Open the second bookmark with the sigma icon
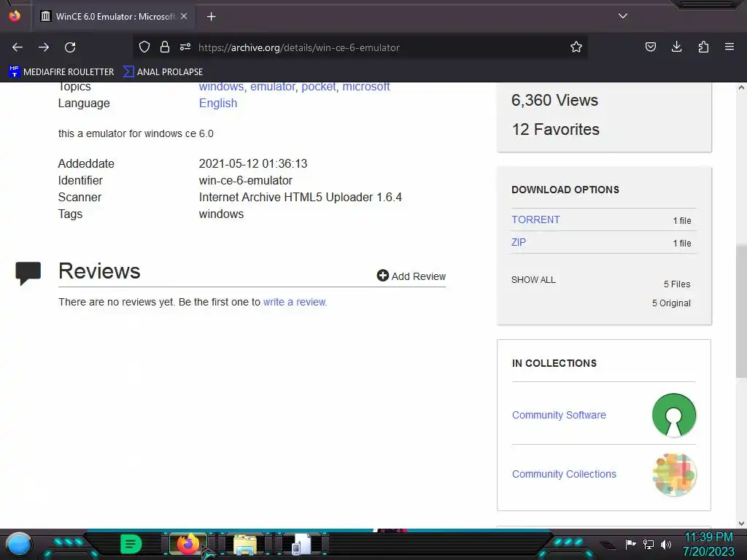The height and width of the screenshot is (560, 747). coord(163,72)
